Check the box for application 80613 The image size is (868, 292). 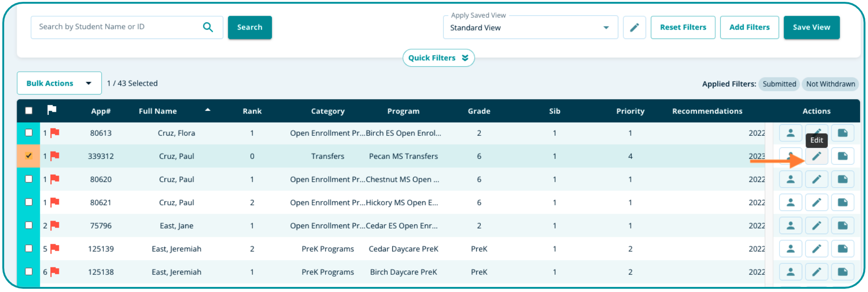[x=29, y=133]
